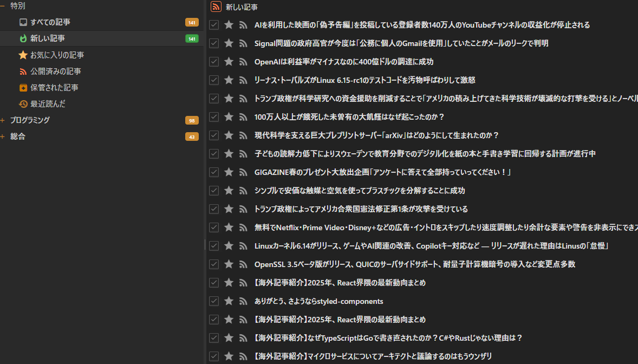Screen dimensions: 638x364
Task: Toggle checkbox for GIGAZINE春のプレゼント article
Action: pos(214,172)
